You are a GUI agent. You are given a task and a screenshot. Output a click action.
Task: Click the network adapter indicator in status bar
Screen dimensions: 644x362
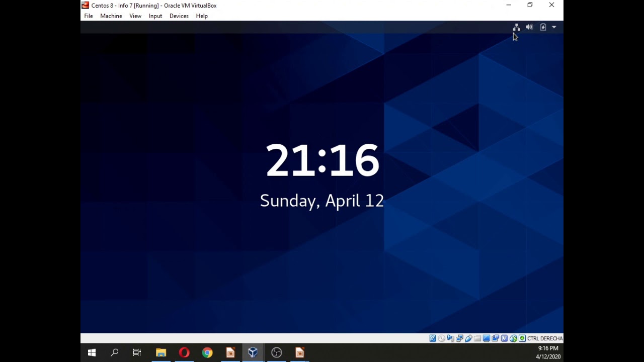[460, 338]
